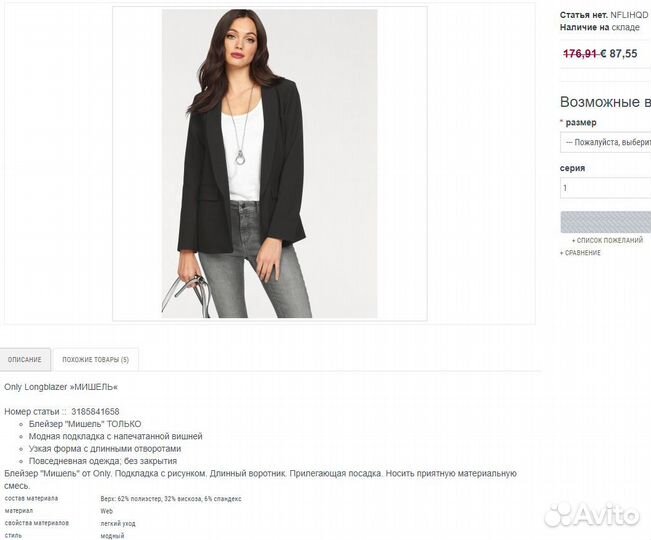Click the размер field label
Viewport: 651px width, 540px height.
(x=578, y=122)
